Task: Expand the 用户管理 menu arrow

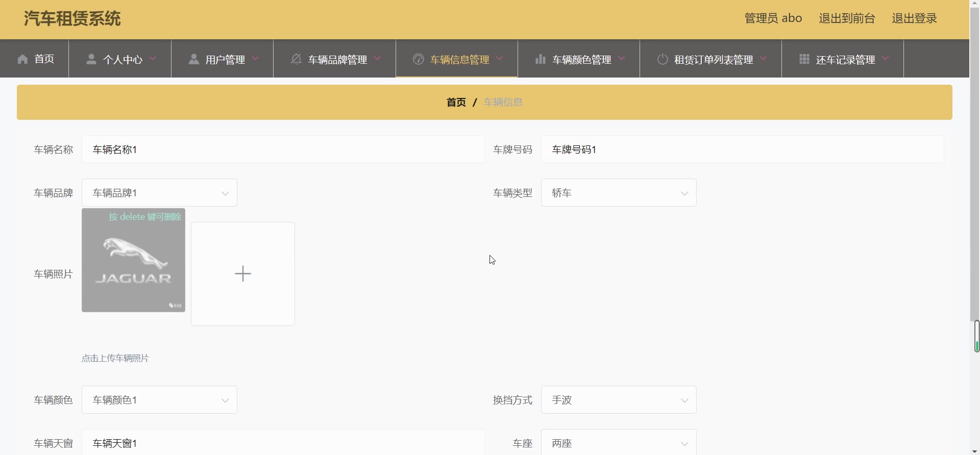Action: 255,59
